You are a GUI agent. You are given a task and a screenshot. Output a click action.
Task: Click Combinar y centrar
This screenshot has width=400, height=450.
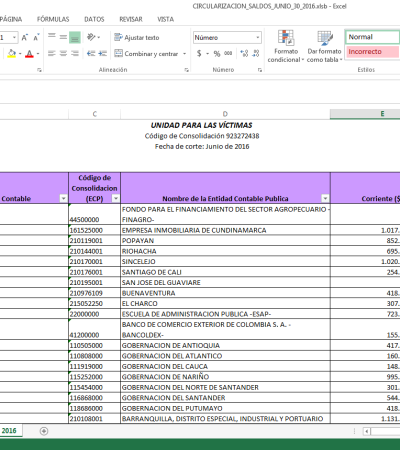pos(146,54)
